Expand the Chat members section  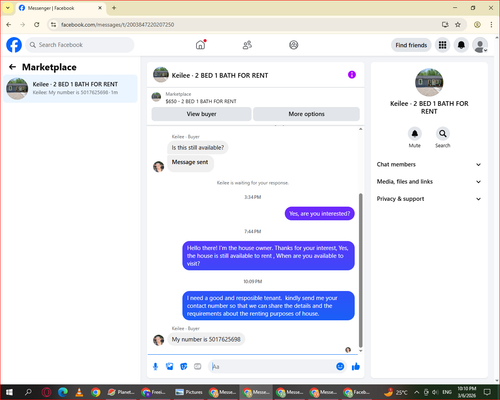point(429,164)
